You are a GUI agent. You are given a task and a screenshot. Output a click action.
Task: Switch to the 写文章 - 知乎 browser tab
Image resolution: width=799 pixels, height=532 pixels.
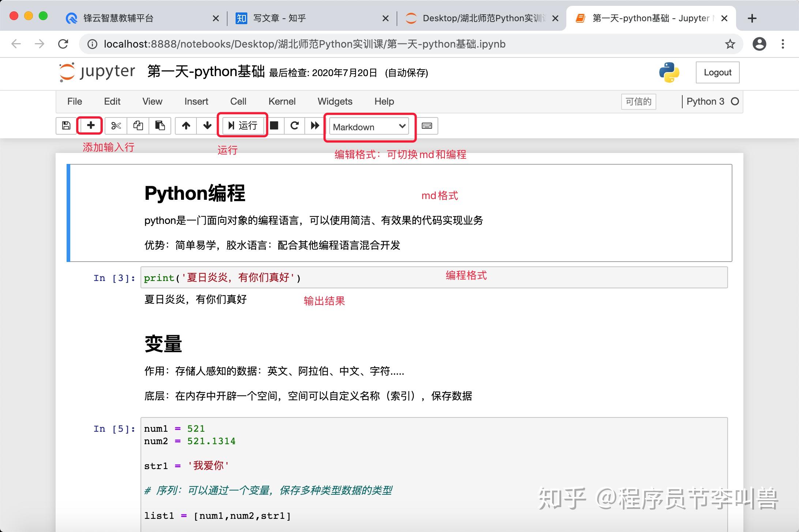point(278,18)
